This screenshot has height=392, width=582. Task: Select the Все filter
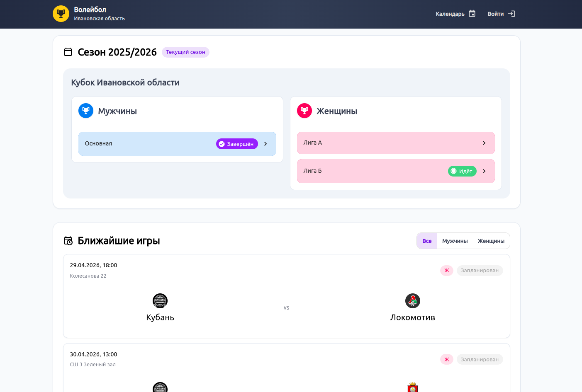point(427,241)
